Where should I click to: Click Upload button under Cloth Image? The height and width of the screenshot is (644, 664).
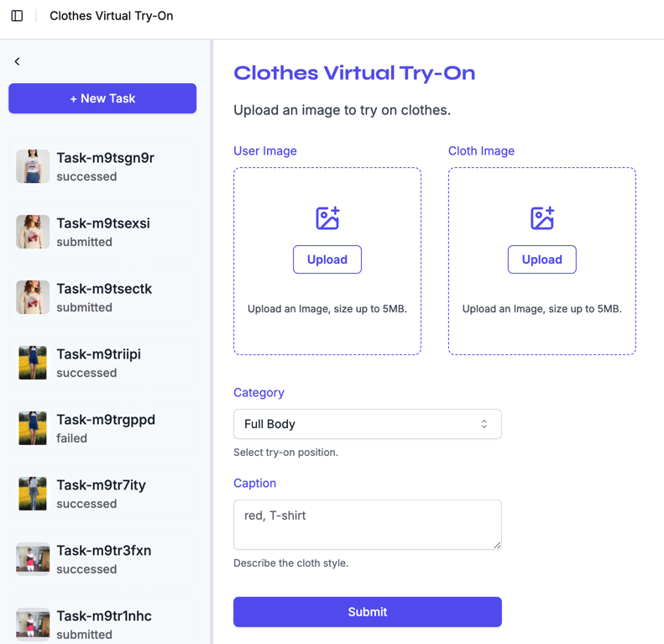tap(542, 259)
